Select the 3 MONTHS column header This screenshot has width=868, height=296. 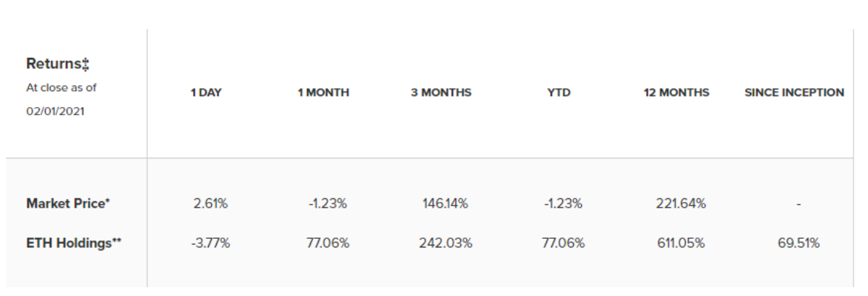(x=441, y=93)
